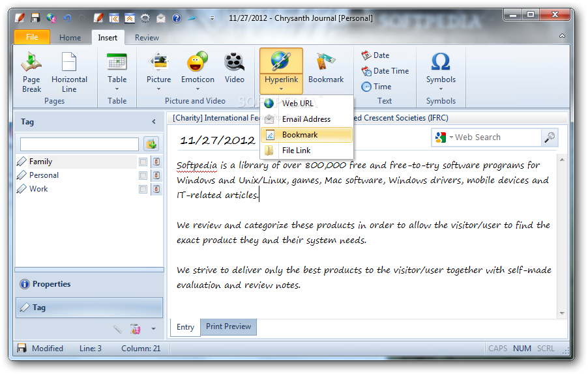Choose Bookmark from Hyperlink menu
The image size is (588, 374).
point(307,135)
